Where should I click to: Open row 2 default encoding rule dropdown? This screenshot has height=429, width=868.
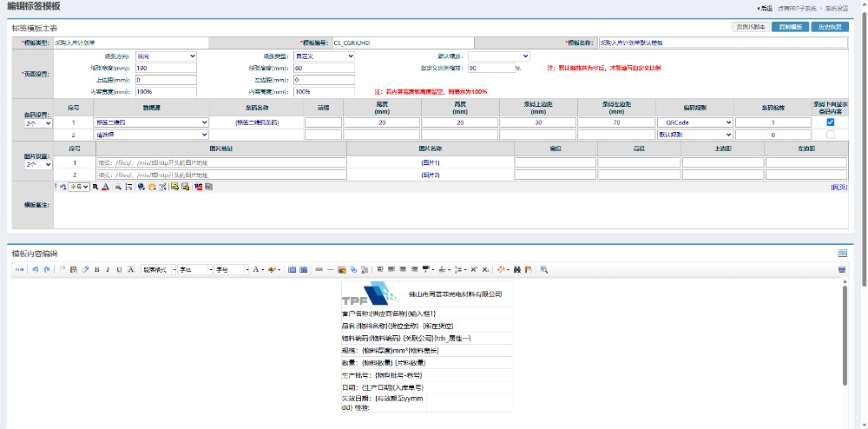tap(694, 135)
